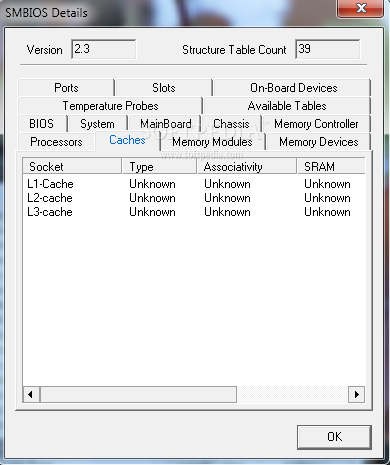
Task: Sort by the Socket column header
Action: [72, 166]
